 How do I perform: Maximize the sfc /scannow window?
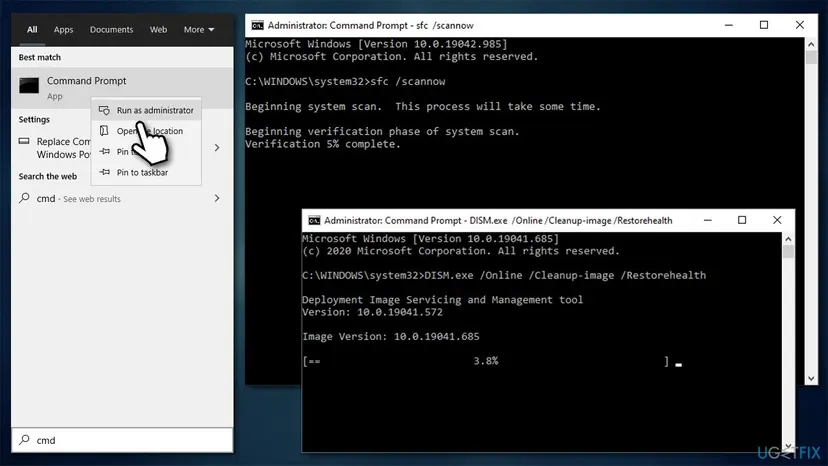pyautogui.click(x=764, y=25)
